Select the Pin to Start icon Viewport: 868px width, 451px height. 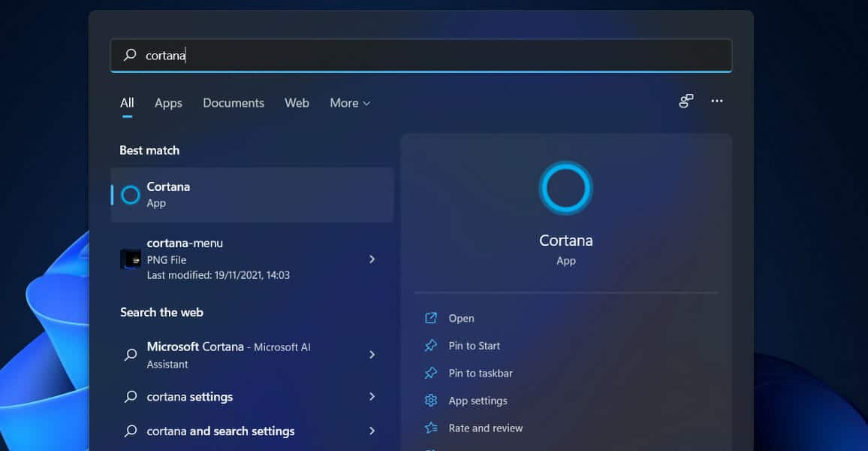pos(432,346)
